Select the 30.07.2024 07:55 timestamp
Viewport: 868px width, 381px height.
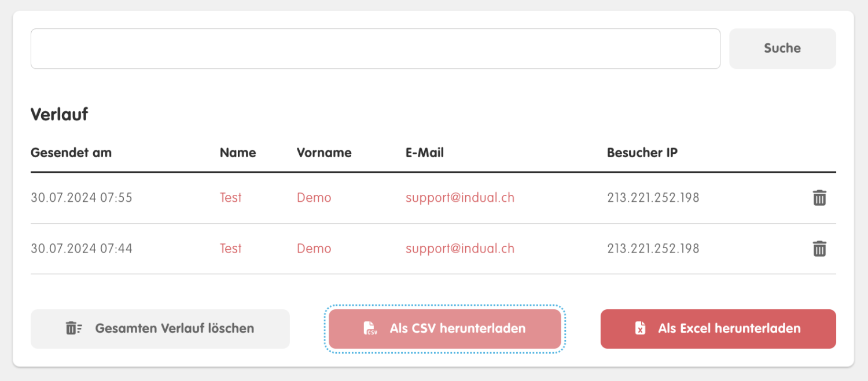coord(82,198)
